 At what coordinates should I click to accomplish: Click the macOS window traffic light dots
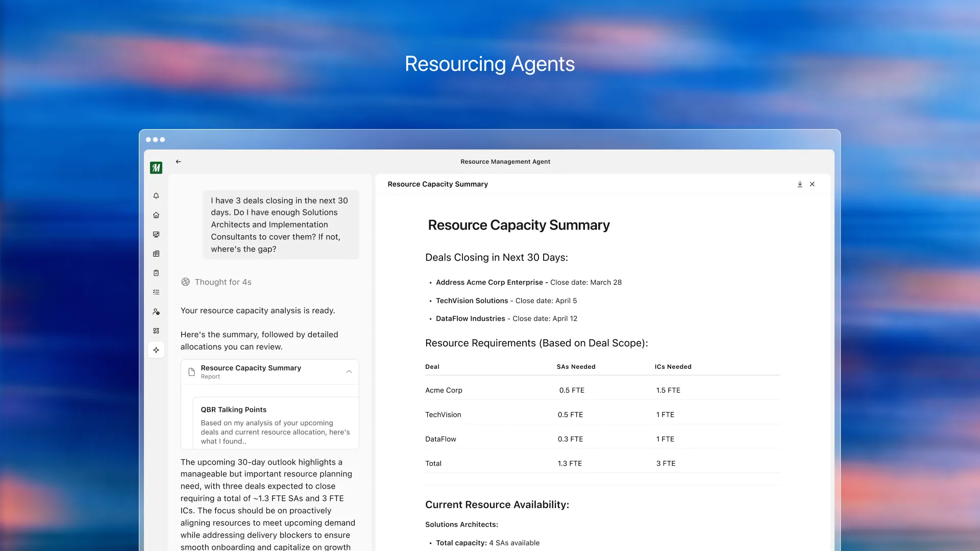tap(155, 140)
